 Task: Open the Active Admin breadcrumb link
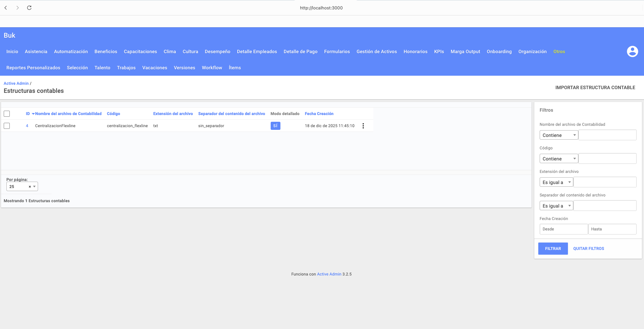click(16, 83)
